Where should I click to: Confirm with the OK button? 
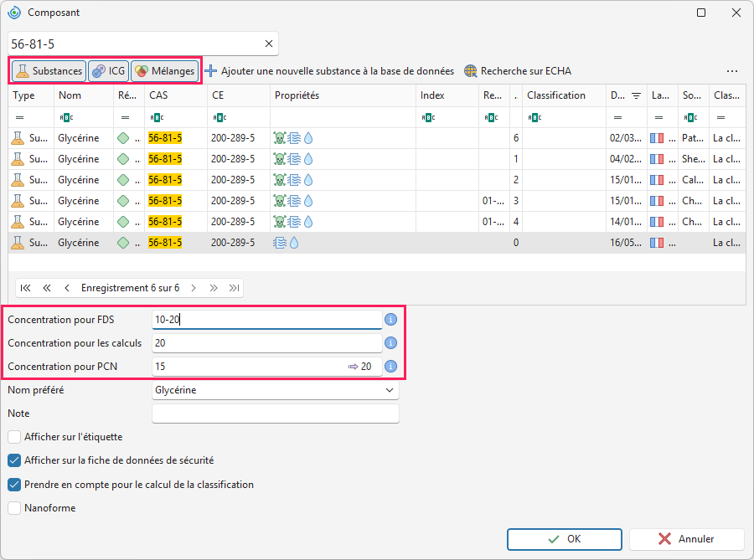pos(565,539)
